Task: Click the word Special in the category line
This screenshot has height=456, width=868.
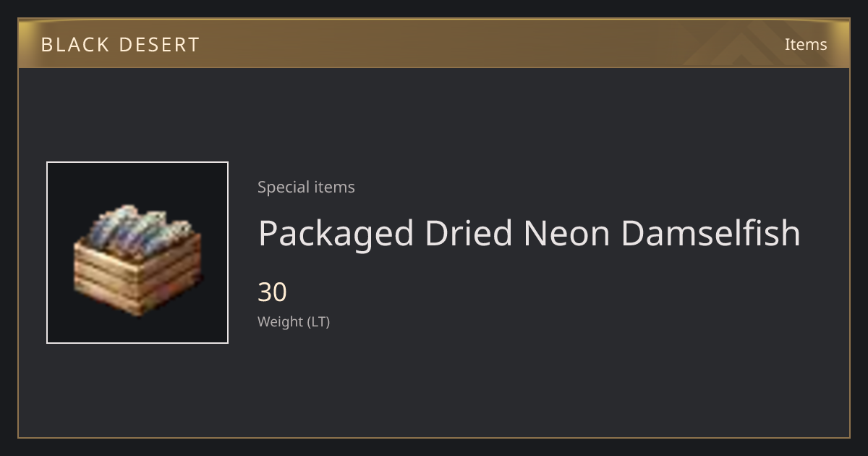Action: [x=281, y=187]
